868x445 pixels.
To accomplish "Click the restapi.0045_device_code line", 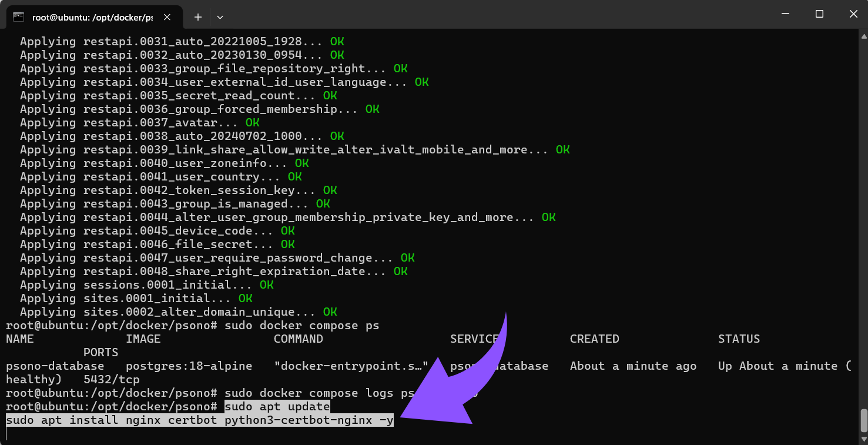I will 157,231.
